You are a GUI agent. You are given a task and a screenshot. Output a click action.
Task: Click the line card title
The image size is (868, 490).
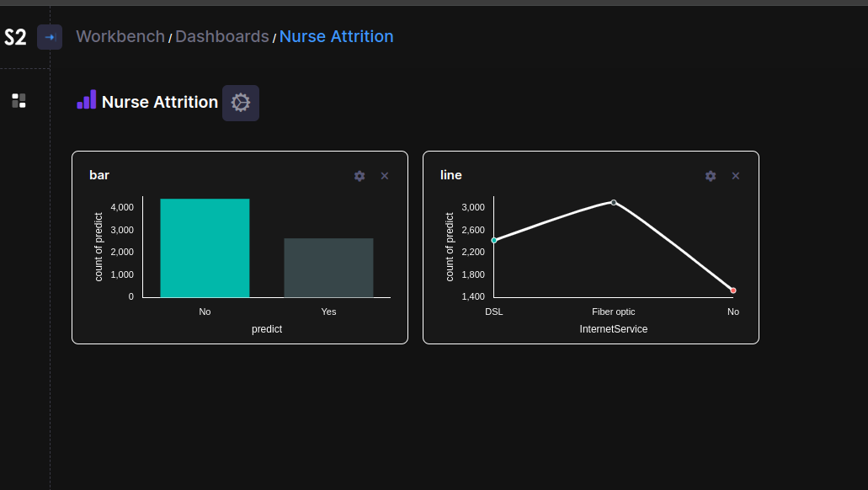(451, 175)
